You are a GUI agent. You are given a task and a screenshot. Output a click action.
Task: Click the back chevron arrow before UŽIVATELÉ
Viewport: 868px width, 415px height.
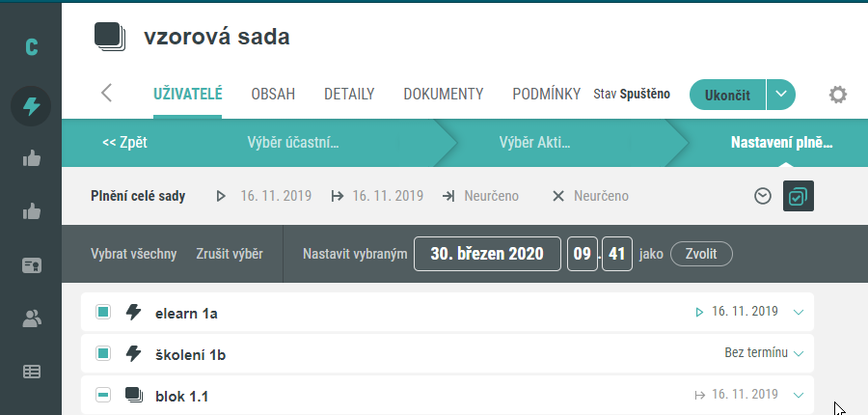[107, 93]
